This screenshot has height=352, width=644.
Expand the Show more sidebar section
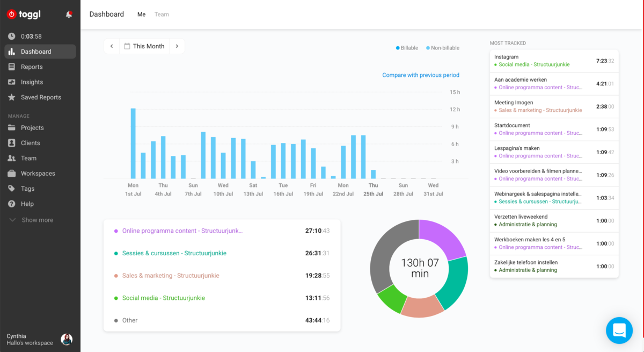pyautogui.click(x=37, y=220)
